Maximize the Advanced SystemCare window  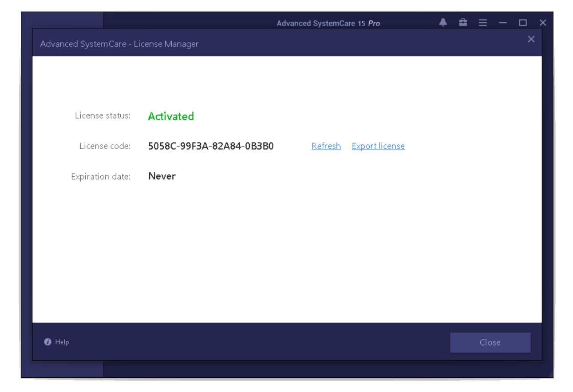[523, 23]
